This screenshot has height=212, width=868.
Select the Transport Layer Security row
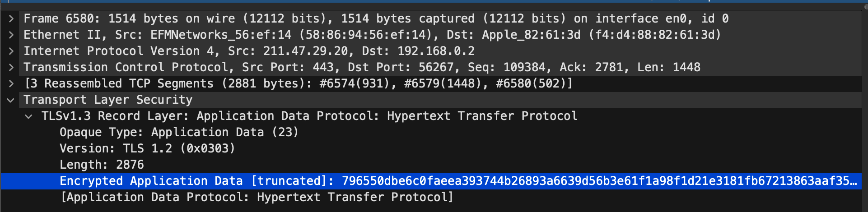pos(108,100)
